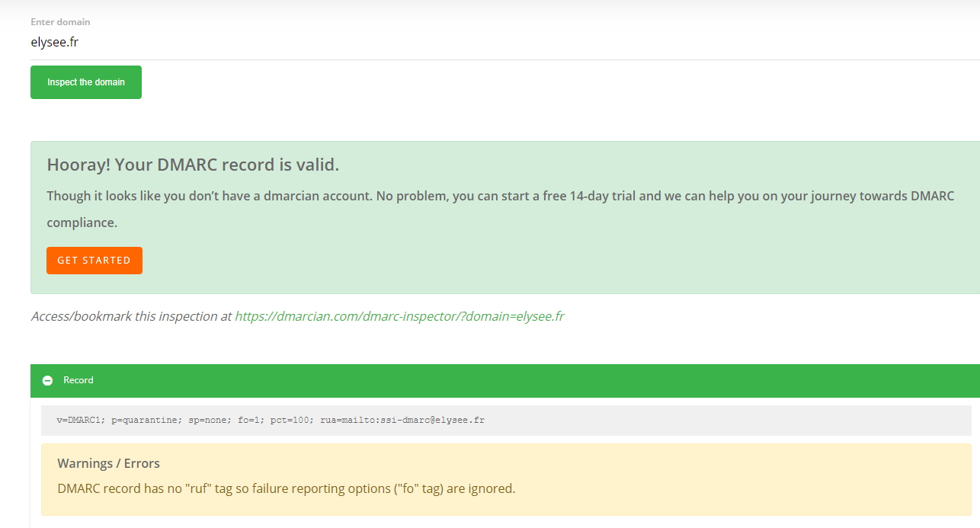
Task: Click the 'Enter domain' field label
Action: coord(60,22)
